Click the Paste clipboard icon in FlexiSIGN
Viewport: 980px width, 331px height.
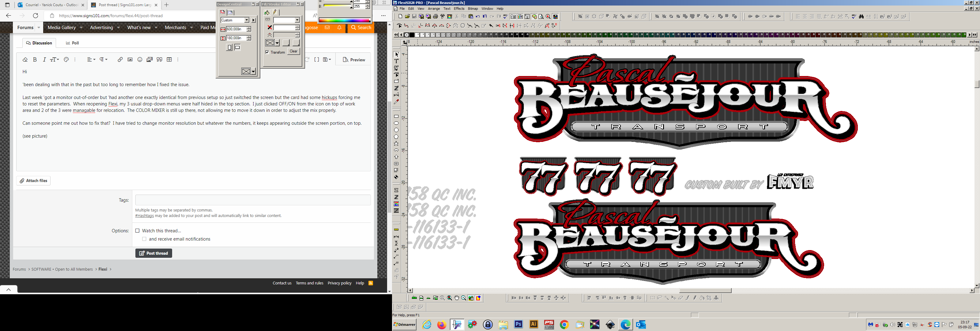[471, 16]
